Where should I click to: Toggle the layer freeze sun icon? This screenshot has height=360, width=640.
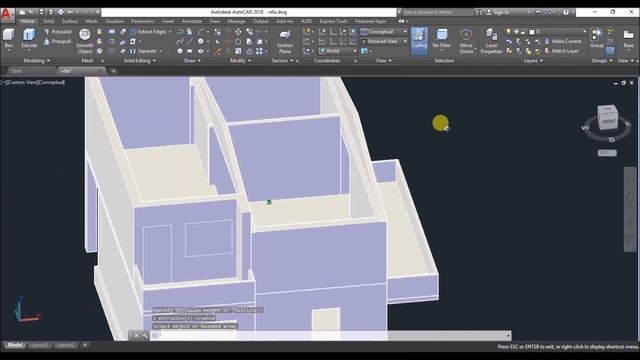[516, 31]
